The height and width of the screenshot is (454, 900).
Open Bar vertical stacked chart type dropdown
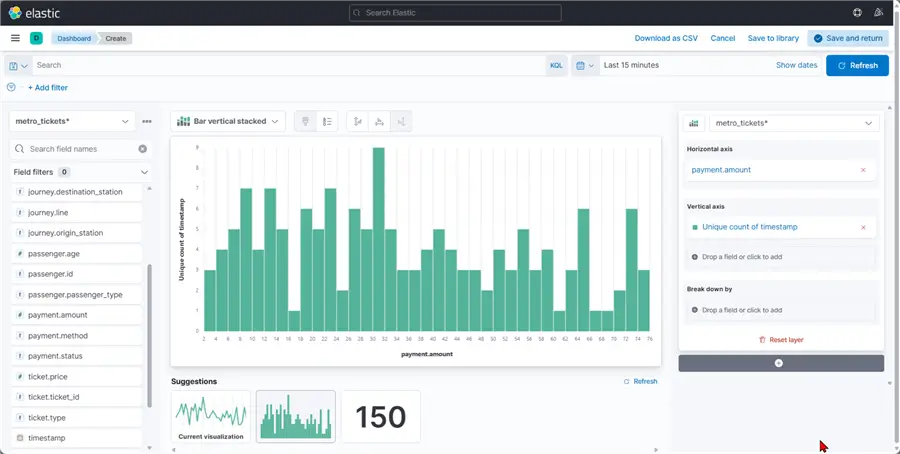[x=228, y=122]
